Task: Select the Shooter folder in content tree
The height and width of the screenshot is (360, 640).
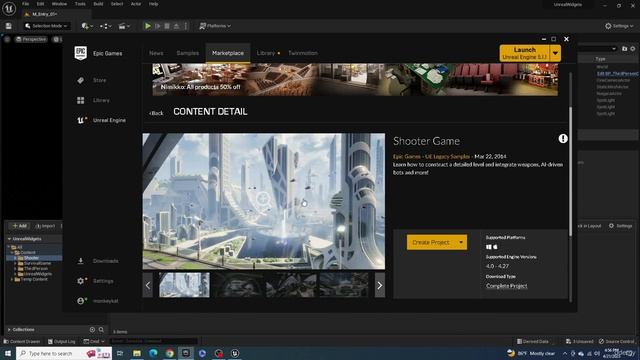Action: point(31,258)
